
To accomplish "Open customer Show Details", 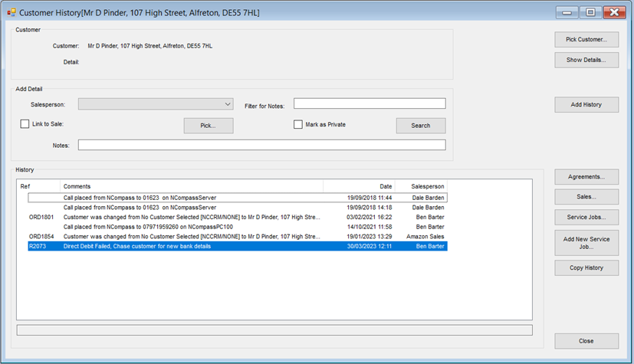I will point(586,60).
